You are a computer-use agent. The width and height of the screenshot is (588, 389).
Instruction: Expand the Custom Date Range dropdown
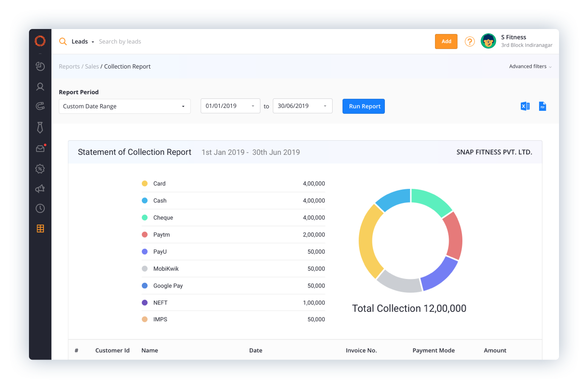tap(124, 106)
